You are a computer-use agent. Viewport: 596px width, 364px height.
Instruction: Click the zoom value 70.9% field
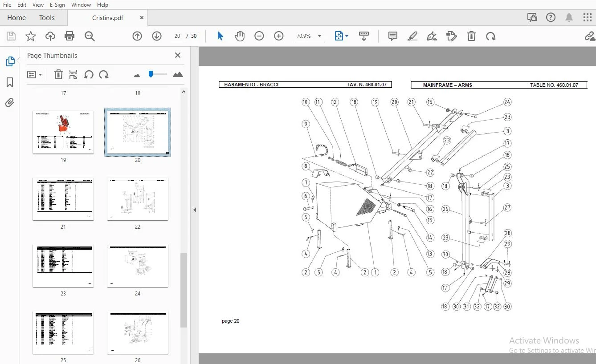[304, 36]
